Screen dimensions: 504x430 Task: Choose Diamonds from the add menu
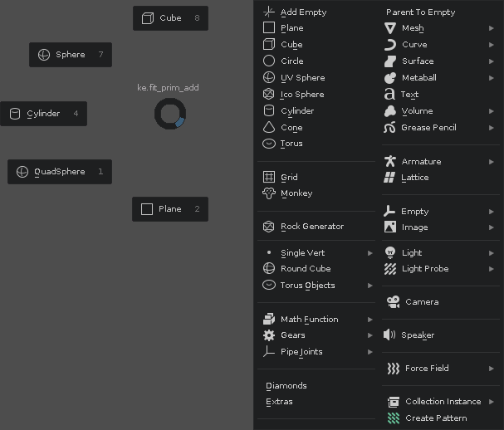pos(286,386)
